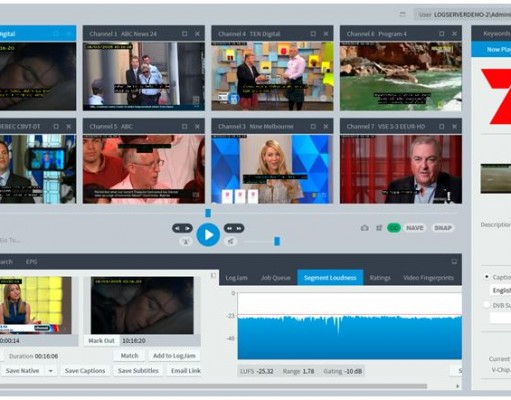Click the Email Link button

click(184, 371)
